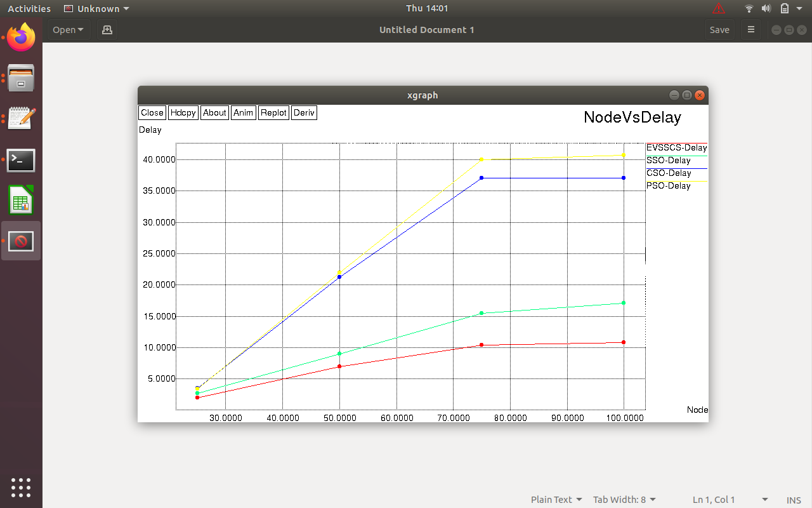
Task: Open the Wi-Fi network indicator
Action: pos(749,8)
